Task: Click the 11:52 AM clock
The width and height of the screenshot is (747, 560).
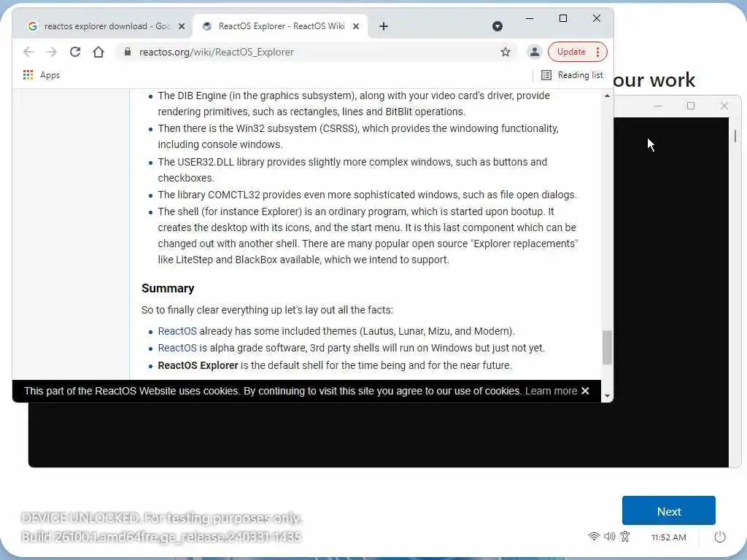Action: [668, 537]
